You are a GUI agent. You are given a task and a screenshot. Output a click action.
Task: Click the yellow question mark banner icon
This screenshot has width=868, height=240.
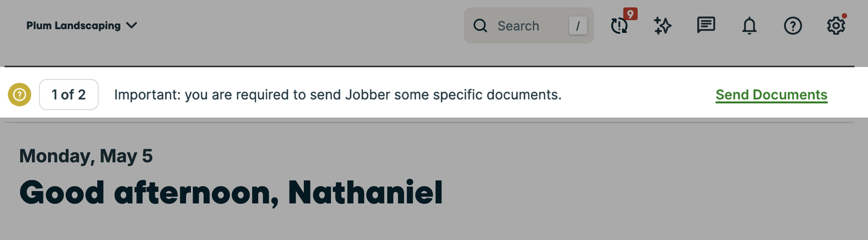[20, 95]
